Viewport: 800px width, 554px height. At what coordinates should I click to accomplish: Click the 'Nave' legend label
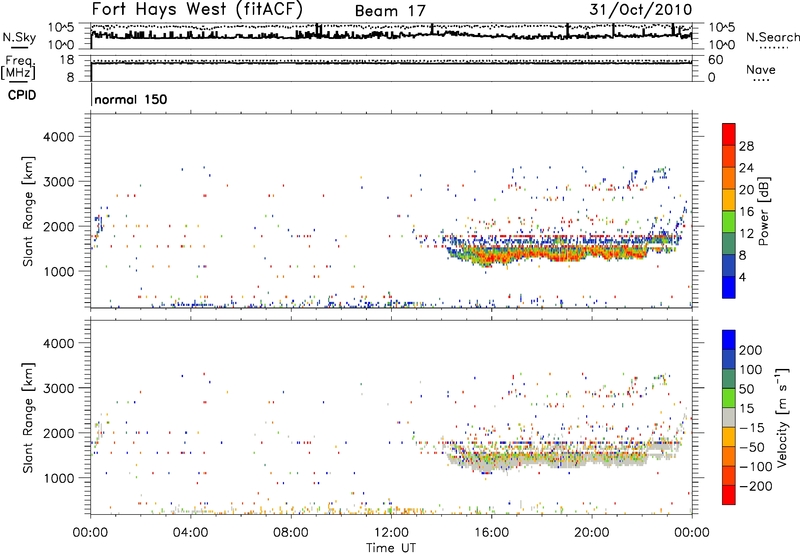tap(761, 70)
